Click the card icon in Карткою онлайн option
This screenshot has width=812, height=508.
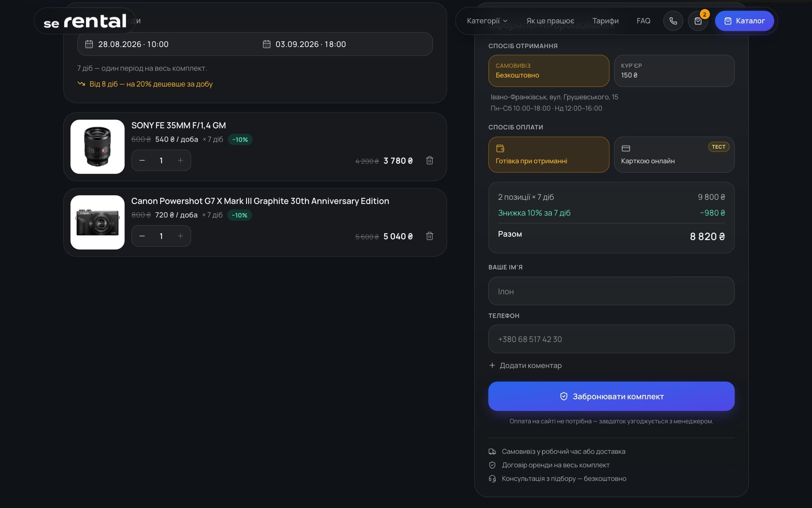click(626, 148)
